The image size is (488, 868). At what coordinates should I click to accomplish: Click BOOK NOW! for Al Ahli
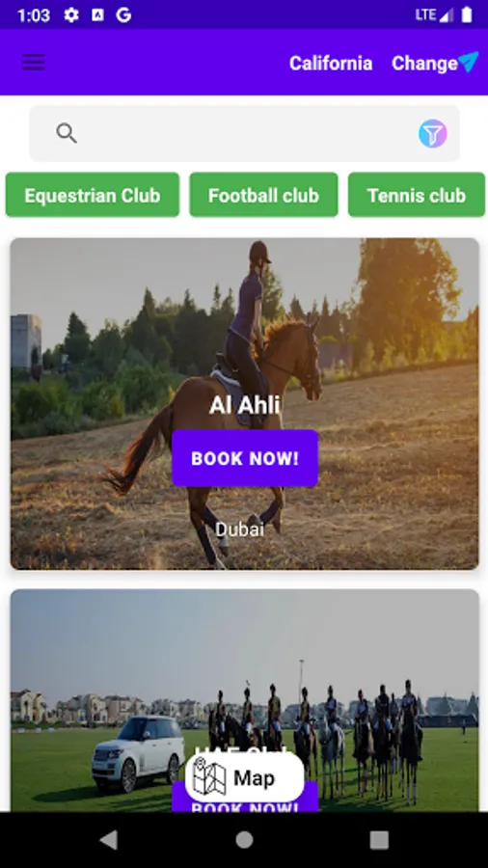pyautogui.click(x=245, y=458)
